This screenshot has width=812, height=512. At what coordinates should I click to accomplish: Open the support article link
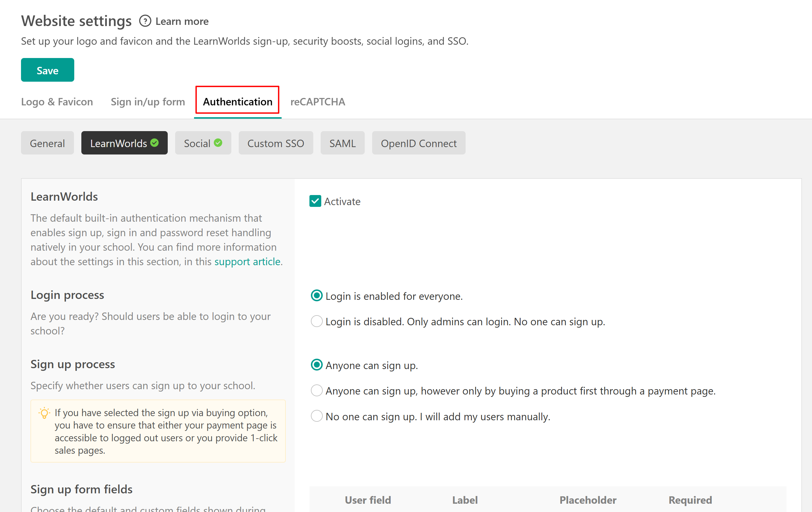(x=247, y=262)
